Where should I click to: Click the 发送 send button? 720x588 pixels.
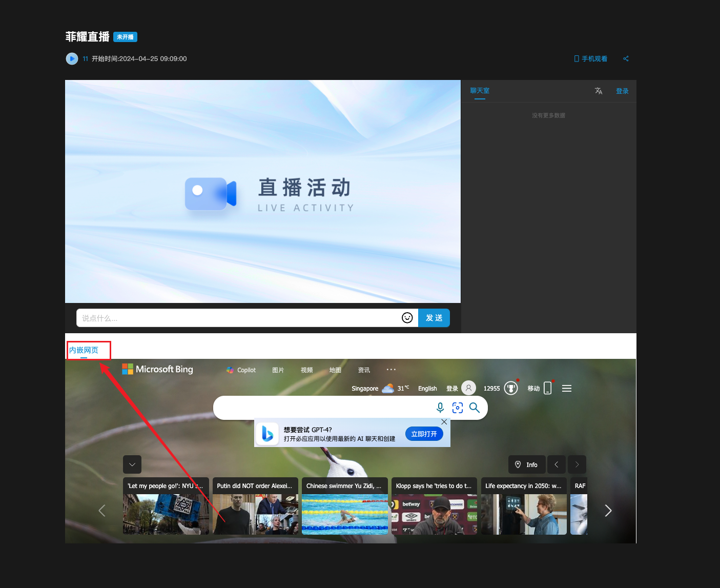(434, 318)
